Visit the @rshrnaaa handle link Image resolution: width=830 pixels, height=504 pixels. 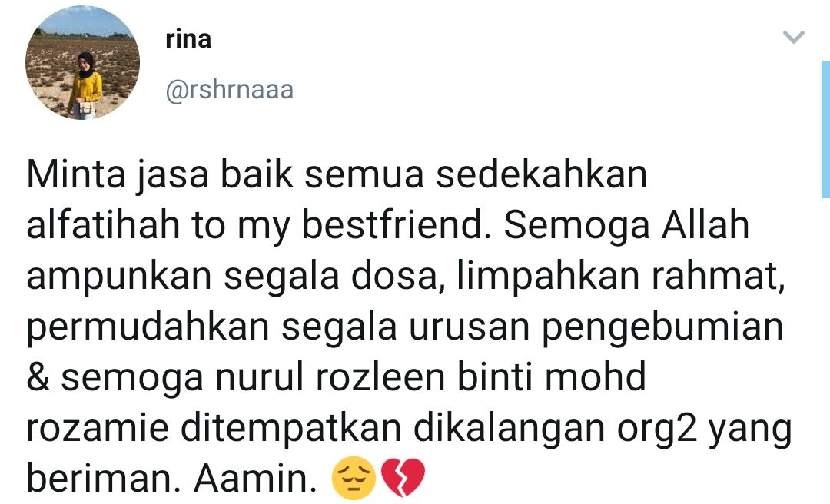point(229,89)
